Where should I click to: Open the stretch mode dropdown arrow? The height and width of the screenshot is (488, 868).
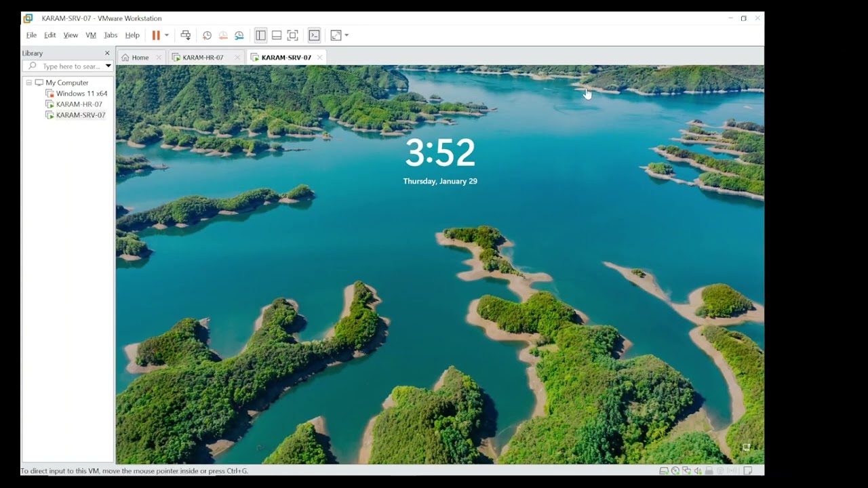pyautogui.click(x=347, y=35)
